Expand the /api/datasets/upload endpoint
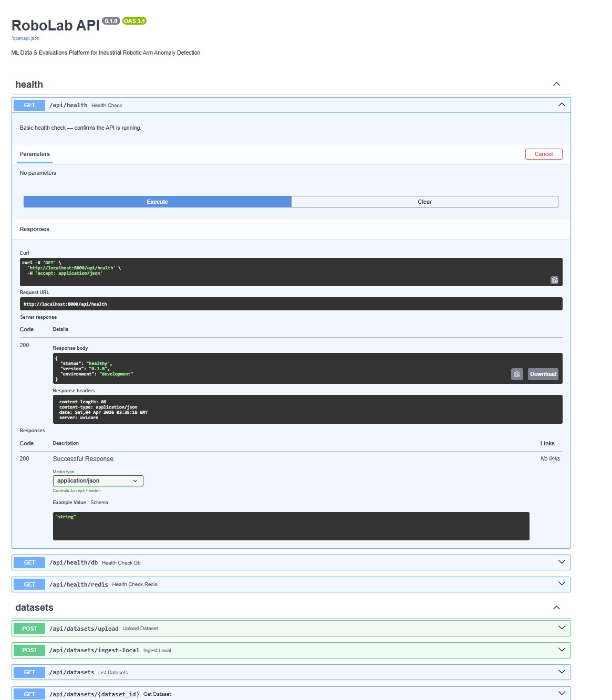The width and height of the screenshot is (612, 700). pos(562,628)
